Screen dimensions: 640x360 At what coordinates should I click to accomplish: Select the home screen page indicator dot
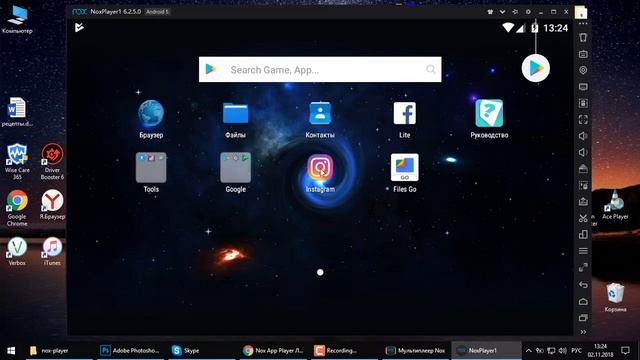tap(320, 272)
